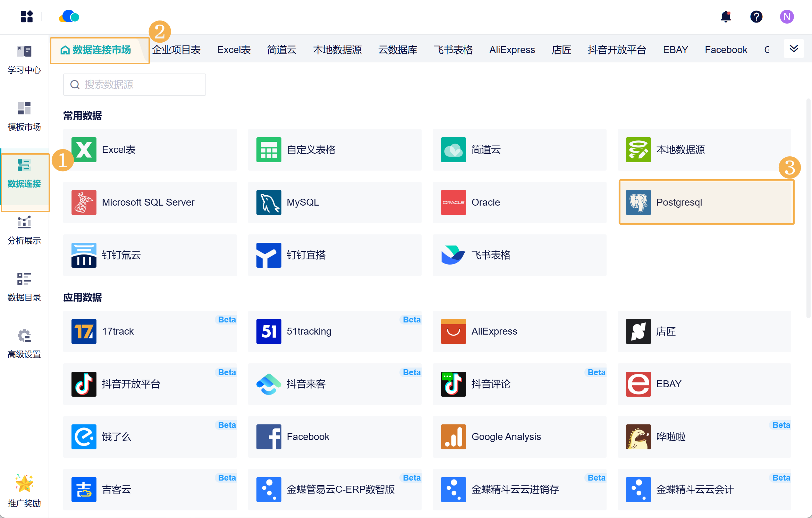
Task: Click the 应用数据 section heading
Action: 83,297
